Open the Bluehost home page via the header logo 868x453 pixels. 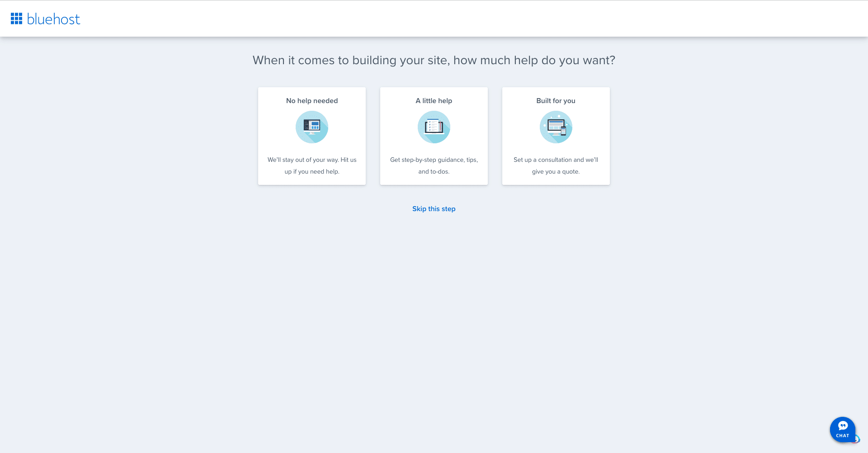[x=45, y=18]
